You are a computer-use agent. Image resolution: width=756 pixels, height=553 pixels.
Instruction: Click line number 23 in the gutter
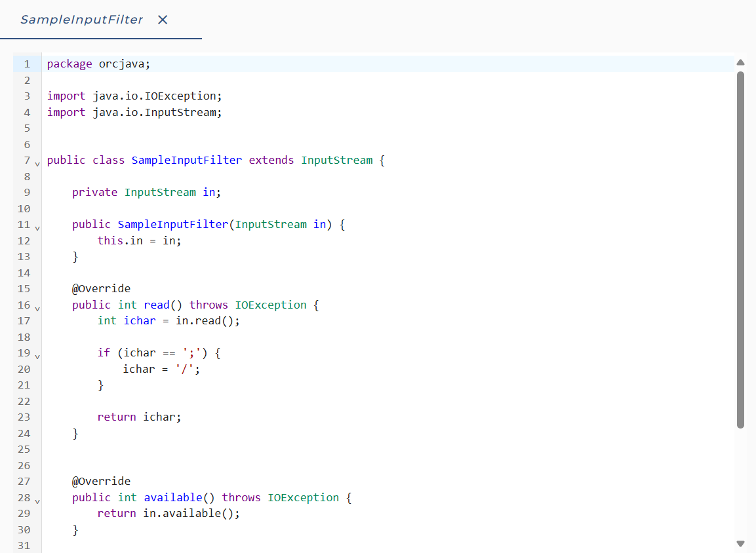[x=24, y=417]
